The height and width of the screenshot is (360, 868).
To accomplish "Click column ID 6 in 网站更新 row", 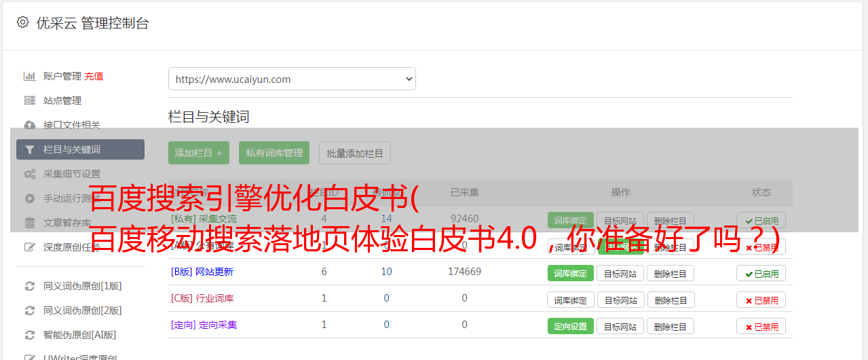I will [324, 272].
